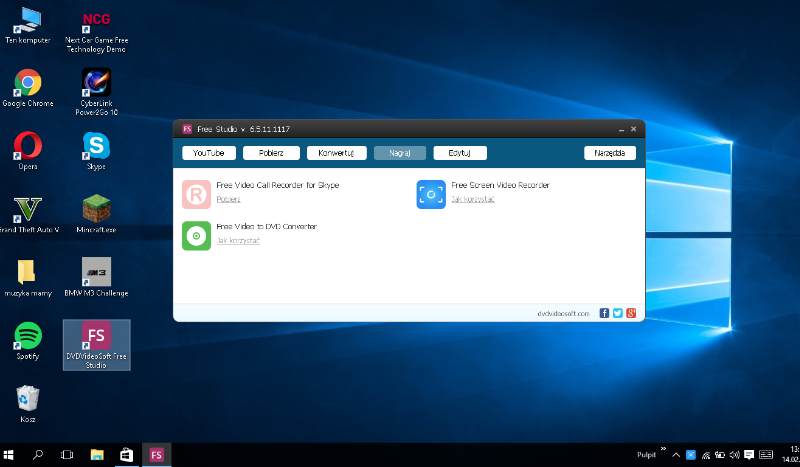
Task: Select the Edytuj tab
Action: [x=460, y=153]
